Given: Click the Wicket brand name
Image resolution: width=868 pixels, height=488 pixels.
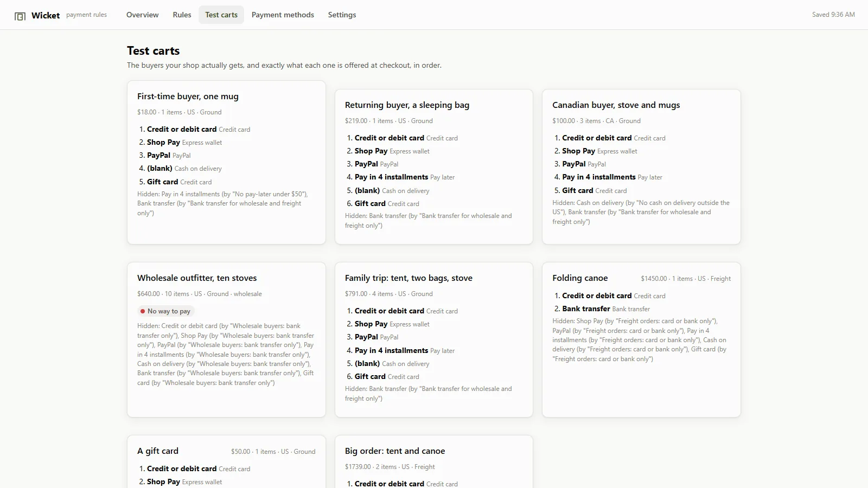Looking at the screenshot, I should click(46, 15).
